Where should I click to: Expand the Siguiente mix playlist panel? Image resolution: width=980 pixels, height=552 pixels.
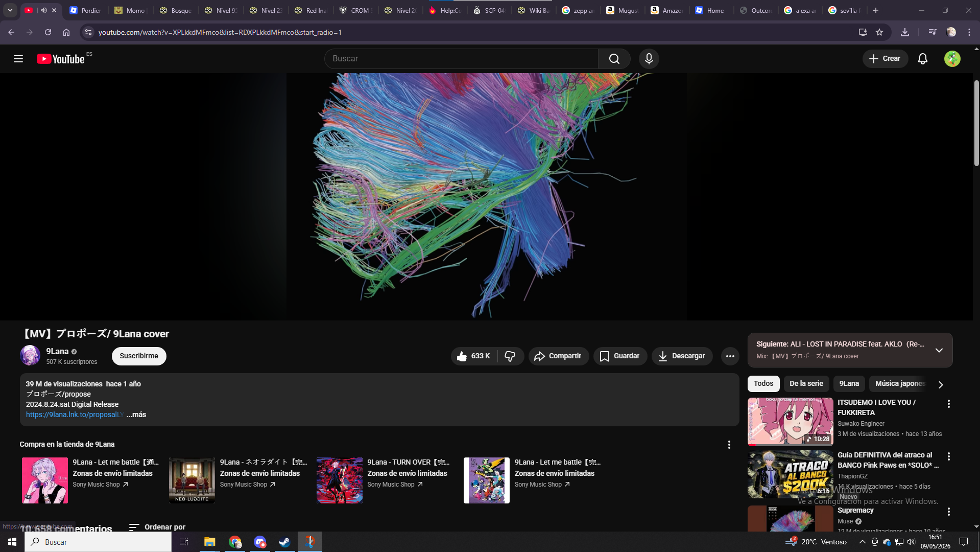point(939,350)
